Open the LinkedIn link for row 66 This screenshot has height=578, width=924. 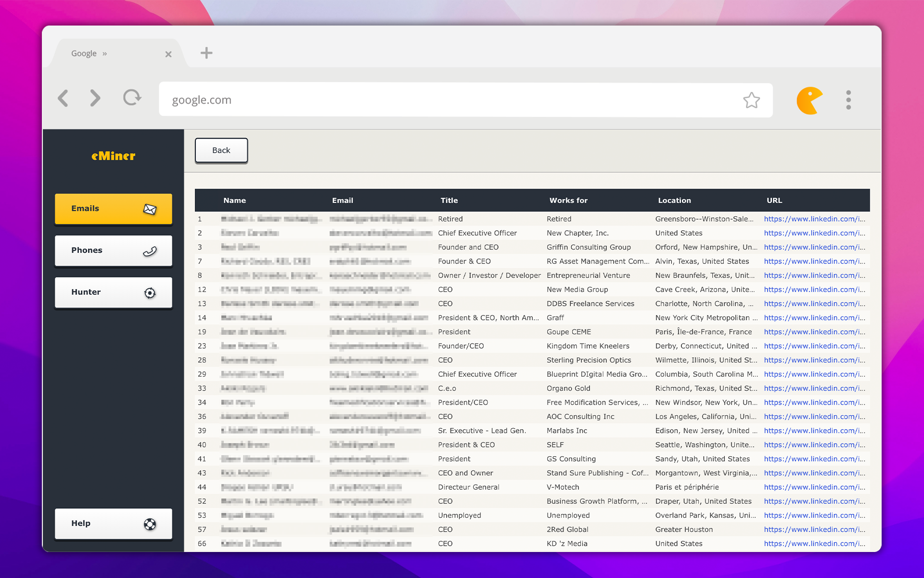[814, 543]
